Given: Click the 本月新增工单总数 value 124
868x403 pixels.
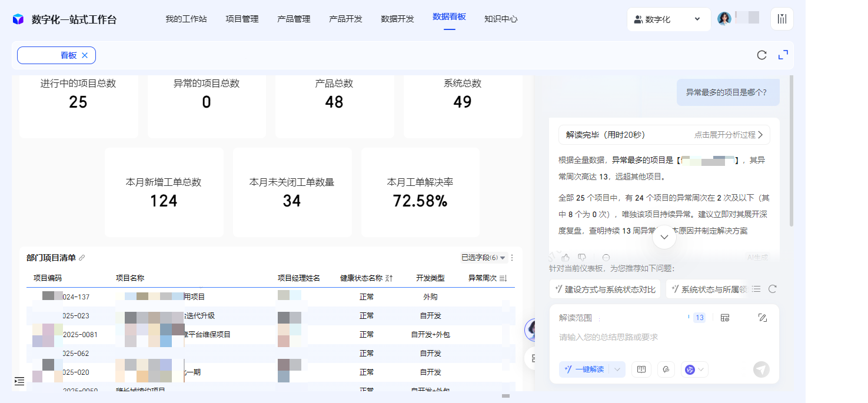Looking at the screenshot, I should (x=164, y=201).
